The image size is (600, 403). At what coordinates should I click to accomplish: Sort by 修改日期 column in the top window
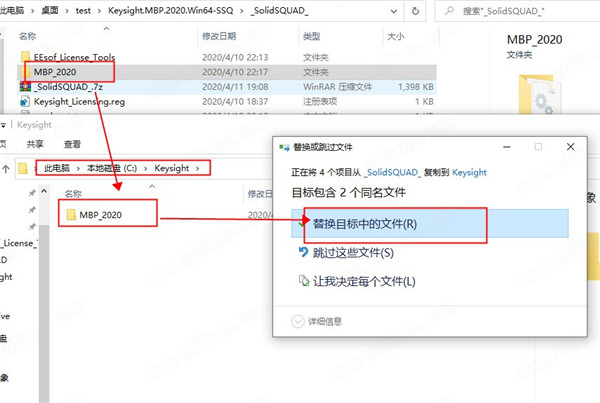point(219,36)
